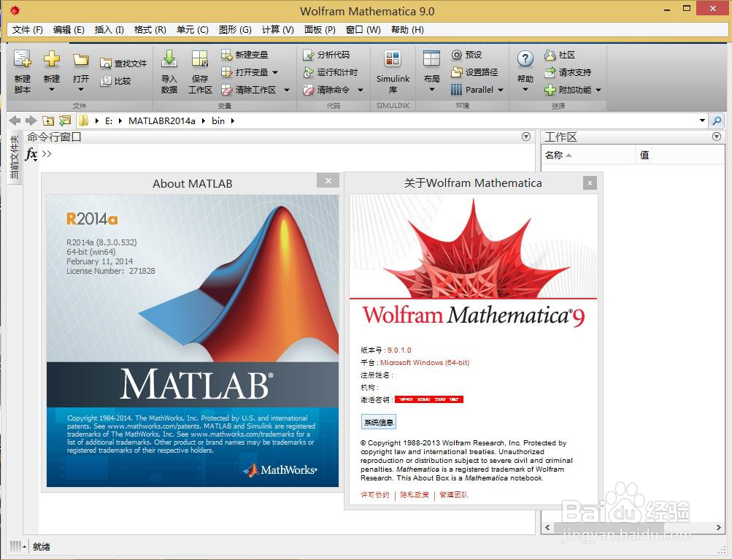Viewport: 732px width, 560px height.
Task: Create a new script (新建脚本)
Action: 22,72
